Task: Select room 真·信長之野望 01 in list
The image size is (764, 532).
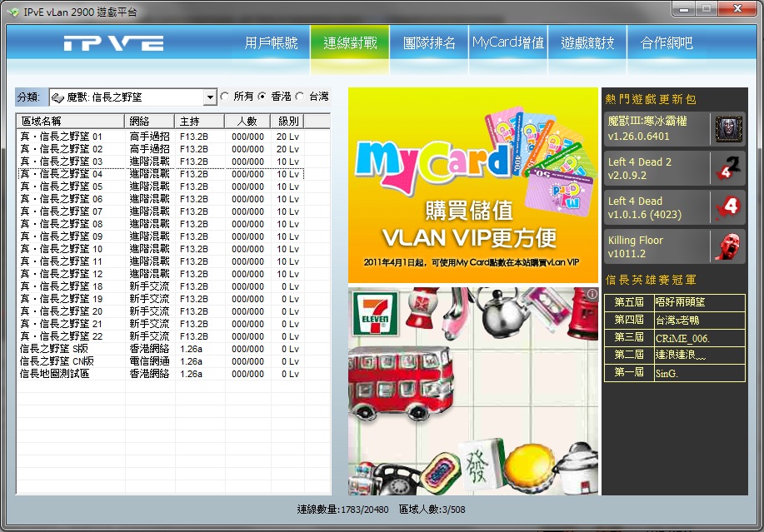Action: [x=61, y=137]
